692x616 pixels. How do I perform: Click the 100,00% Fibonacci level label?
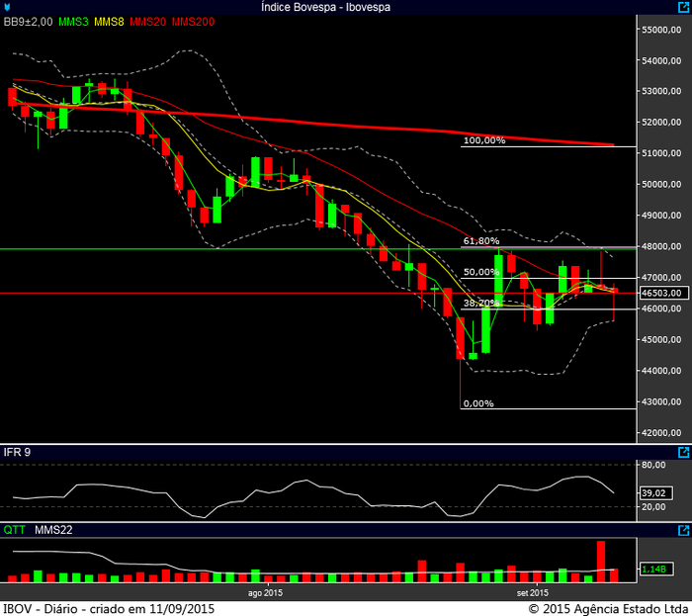484,140
